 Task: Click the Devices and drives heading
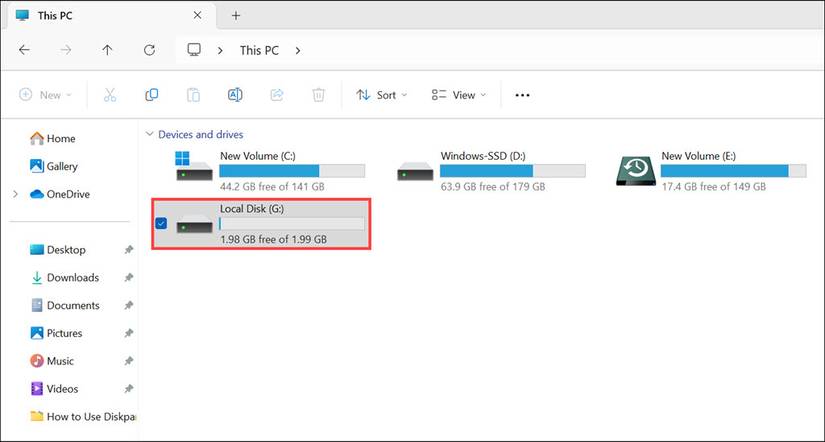(200, 135)
